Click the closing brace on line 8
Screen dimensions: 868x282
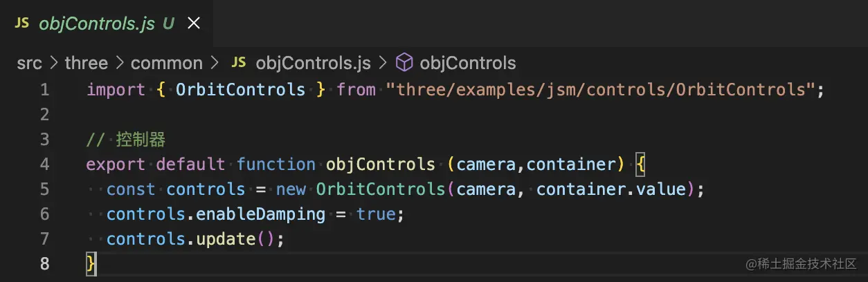91,263
